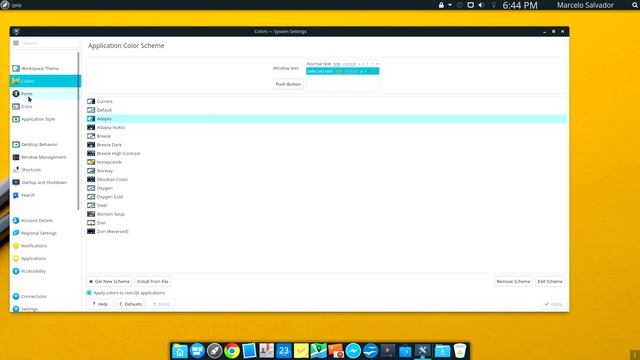
Task: Select the Adapta Nokto scheme
Action: 327,127
